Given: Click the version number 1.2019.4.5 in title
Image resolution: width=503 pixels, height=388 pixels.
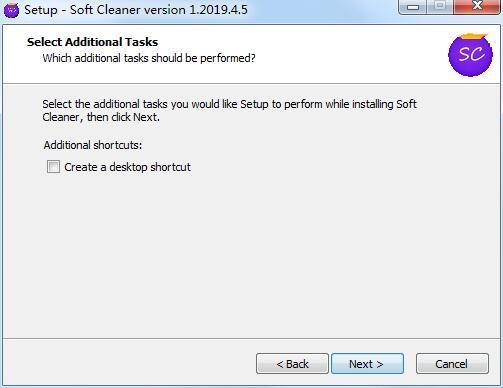Looking at the screenshot, I should pyautogui.click(x=218, y=10).
